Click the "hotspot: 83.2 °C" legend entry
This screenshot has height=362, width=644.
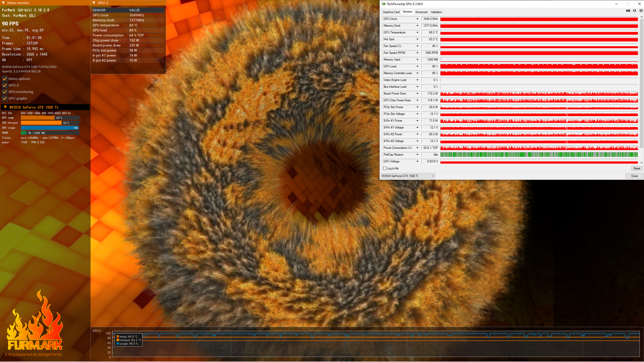click(129, 340)
